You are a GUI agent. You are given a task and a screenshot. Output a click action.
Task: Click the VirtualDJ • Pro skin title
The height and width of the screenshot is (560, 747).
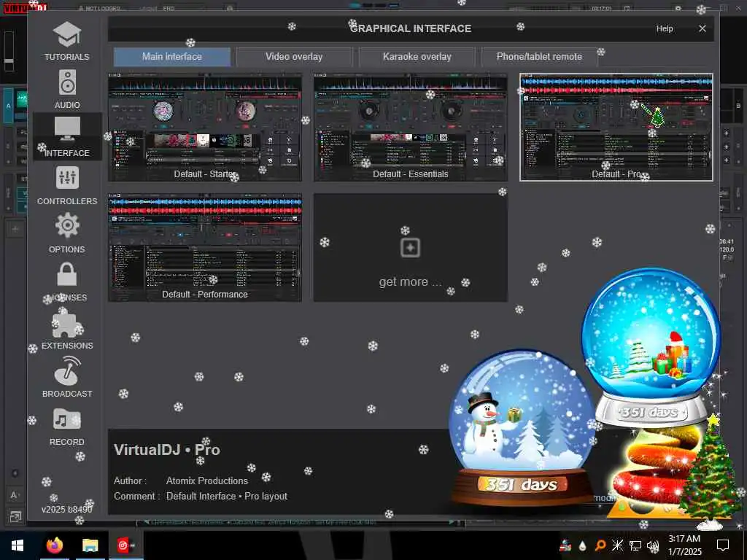click(x=167, y=449)
